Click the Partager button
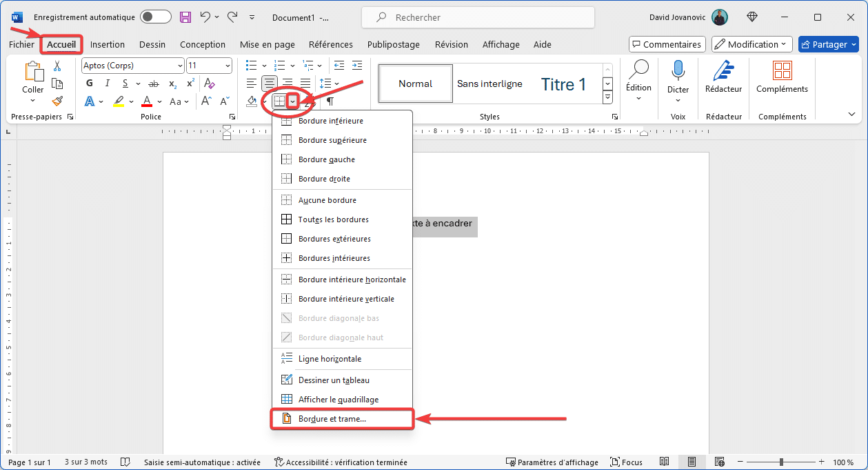 tap(828, 43)
